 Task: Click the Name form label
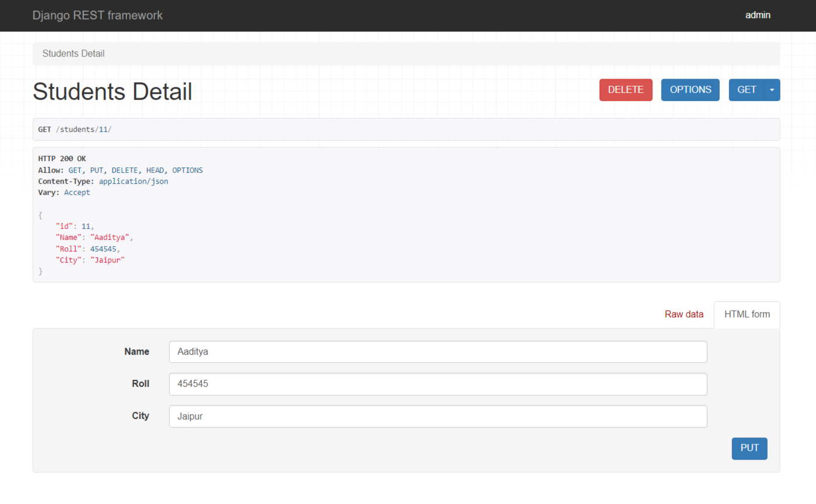coord(136,352)
